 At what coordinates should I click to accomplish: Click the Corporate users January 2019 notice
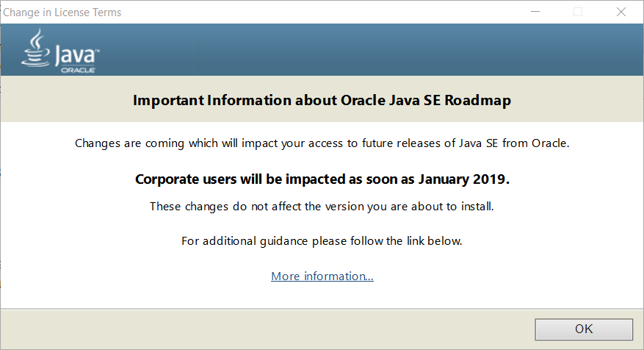click(x=323, y=179)
